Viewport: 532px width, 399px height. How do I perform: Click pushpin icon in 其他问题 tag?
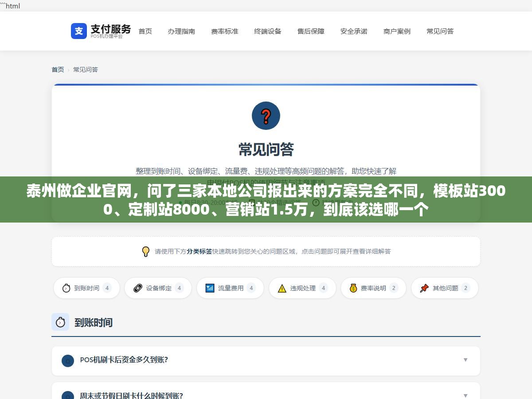tap(424, 288)
